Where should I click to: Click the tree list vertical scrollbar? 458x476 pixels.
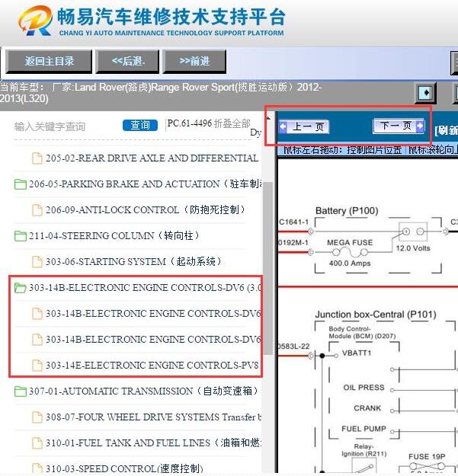pyautogui.click(x=267, y=268)
